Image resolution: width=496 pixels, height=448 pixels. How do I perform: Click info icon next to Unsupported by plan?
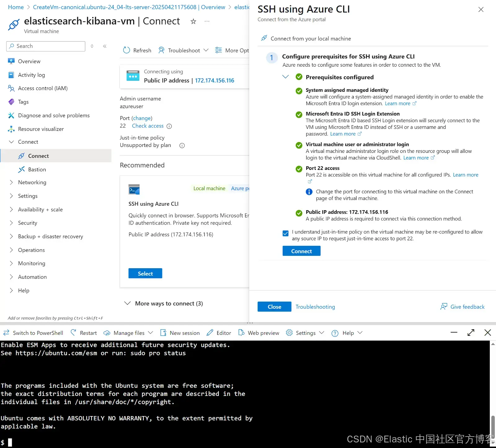(182, 145)
